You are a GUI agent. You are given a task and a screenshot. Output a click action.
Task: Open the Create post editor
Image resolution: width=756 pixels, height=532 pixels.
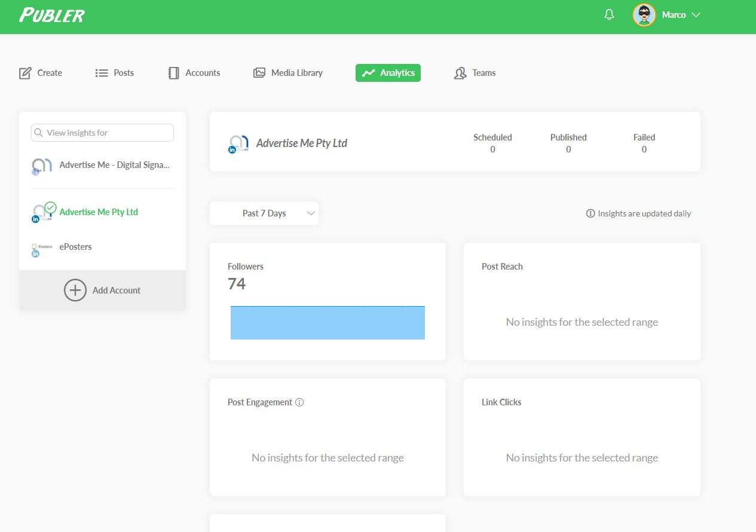pos(41,72)
